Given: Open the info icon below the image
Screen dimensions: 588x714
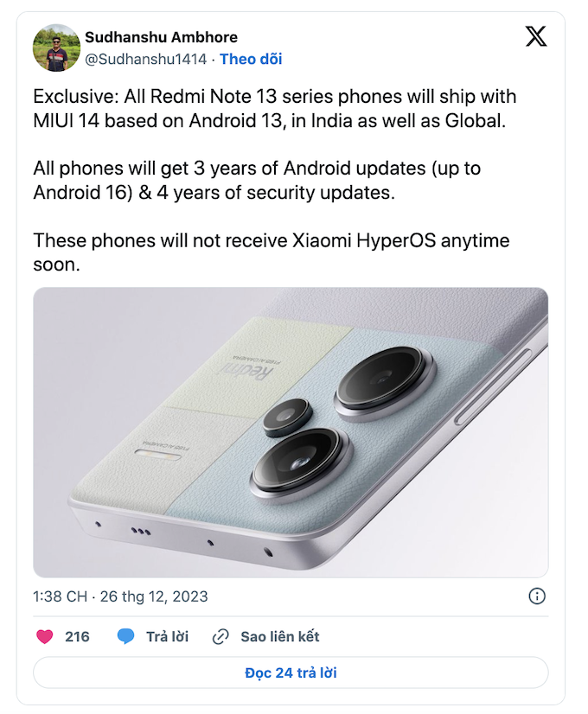Looking at the screenshot, I should coord(535,596).
